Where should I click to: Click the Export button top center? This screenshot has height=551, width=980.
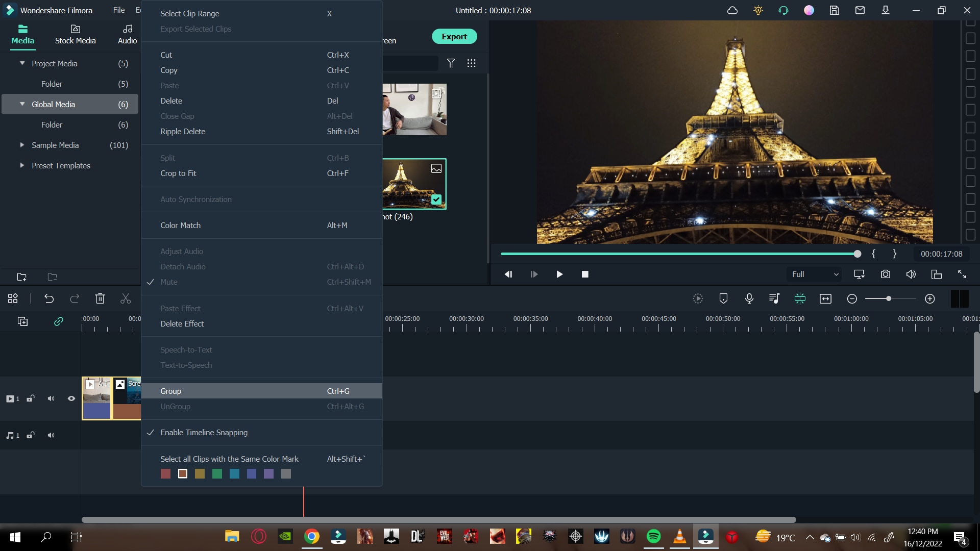[x=455, y=36]
